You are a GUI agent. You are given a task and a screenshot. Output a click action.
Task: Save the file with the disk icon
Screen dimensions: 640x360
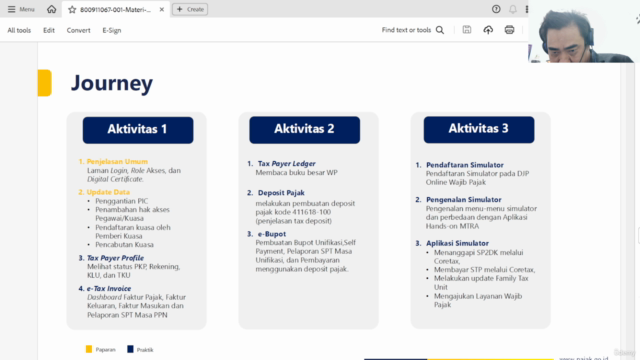coord(467,29)
